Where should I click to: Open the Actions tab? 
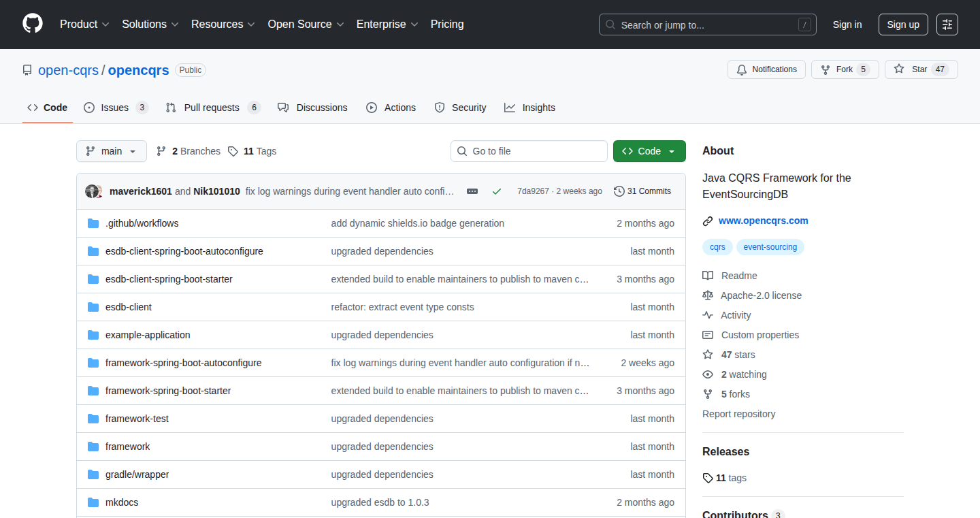(x=391, y=108)
